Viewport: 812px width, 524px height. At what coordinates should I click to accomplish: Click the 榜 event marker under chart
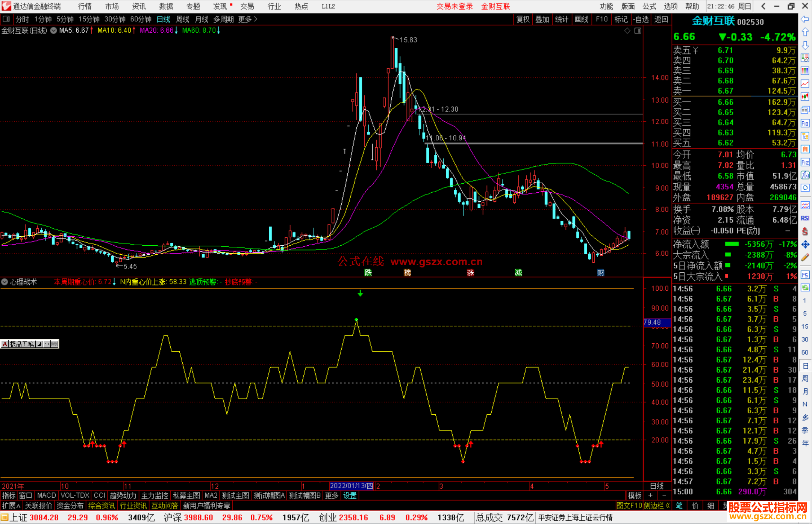[408, 272]
